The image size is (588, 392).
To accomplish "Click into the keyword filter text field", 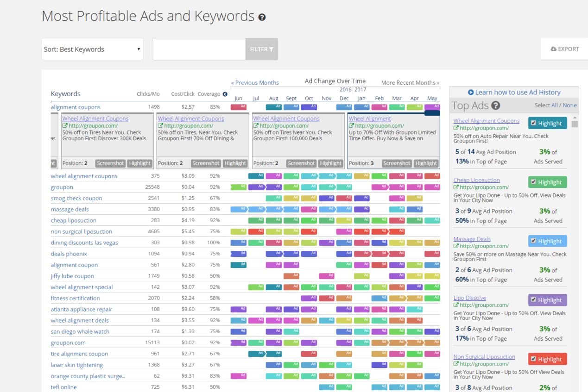I will (199, 49).
